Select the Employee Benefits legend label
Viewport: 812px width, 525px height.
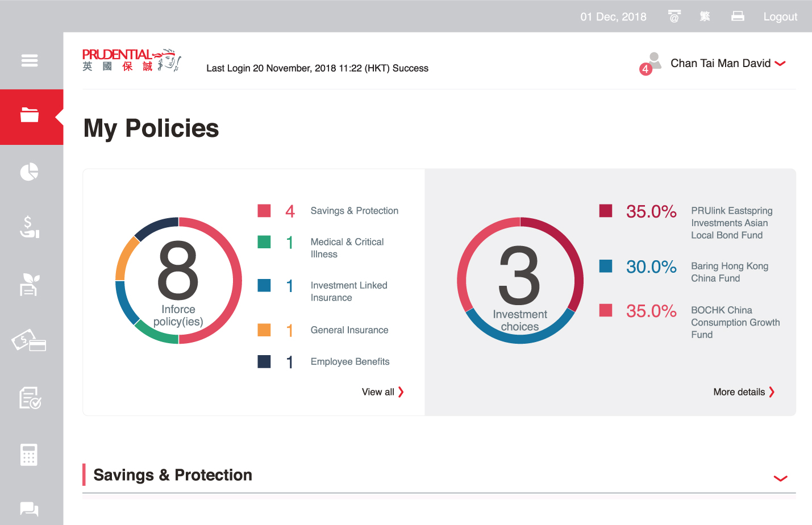[350, 362]
